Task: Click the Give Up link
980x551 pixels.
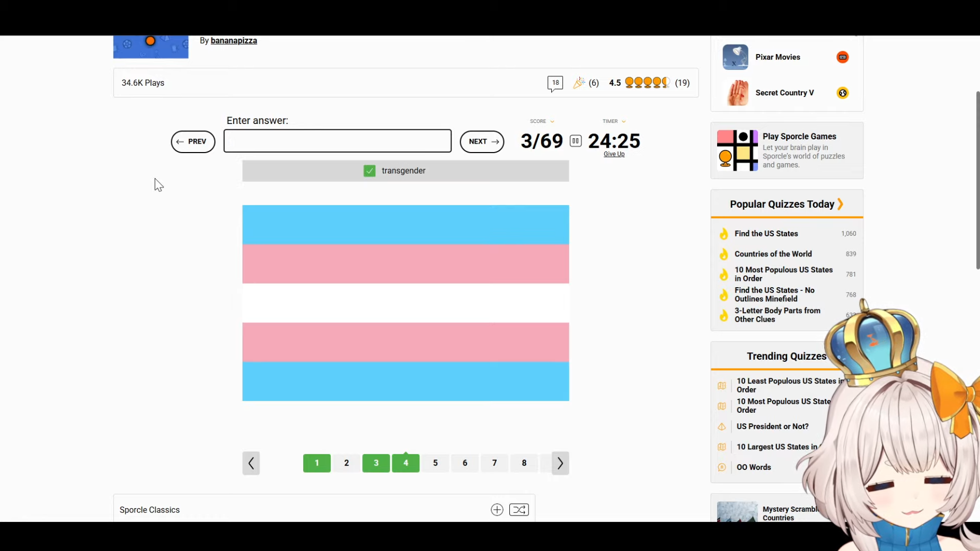Action: (614, 154)
